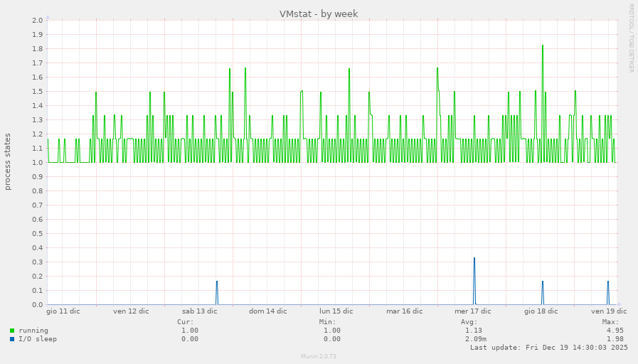Click the running Avg value 1.13
Screen dimensions: 638x364
coord(474,331)
